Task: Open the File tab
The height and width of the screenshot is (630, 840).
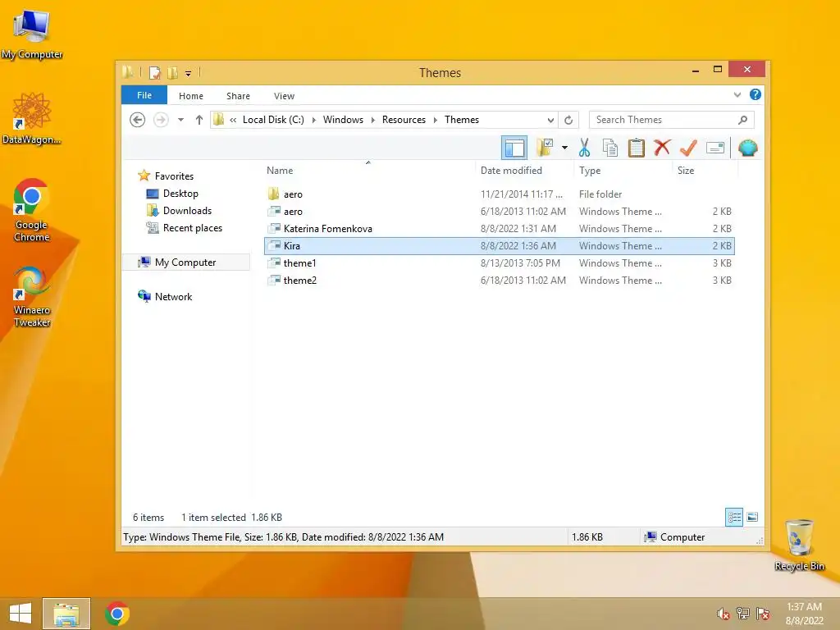Action: pyautogui.click(x=144, y=95)
